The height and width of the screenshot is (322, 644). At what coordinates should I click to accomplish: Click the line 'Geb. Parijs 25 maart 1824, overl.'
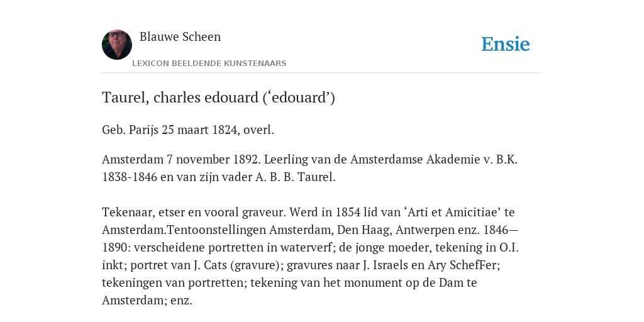coord(187,130)
